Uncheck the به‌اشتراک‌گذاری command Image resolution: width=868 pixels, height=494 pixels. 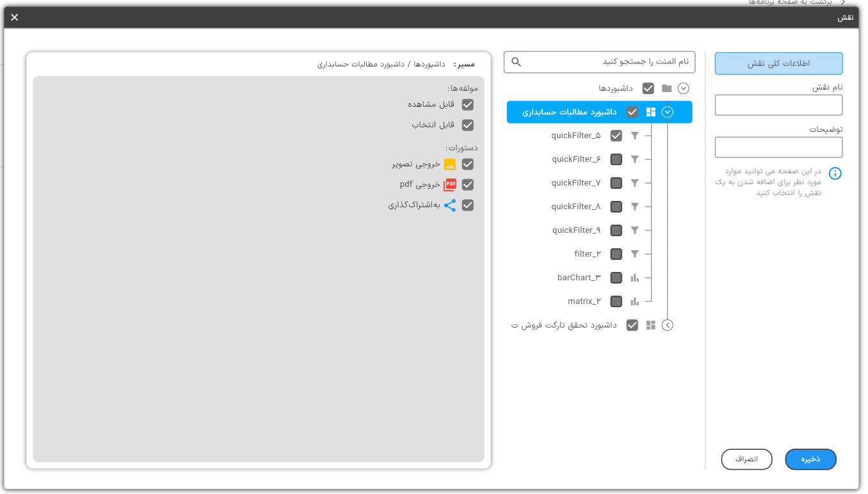(468, 205)
